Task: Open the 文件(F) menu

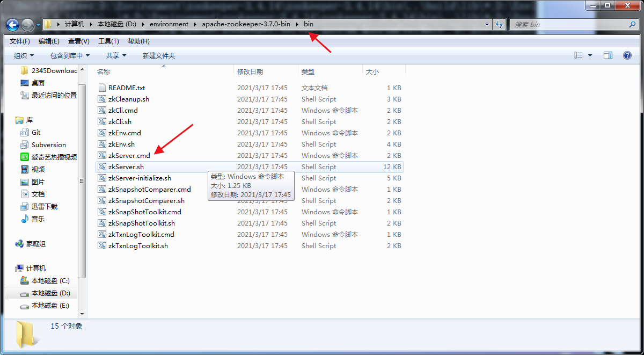Action: click(x=20, y=41)
